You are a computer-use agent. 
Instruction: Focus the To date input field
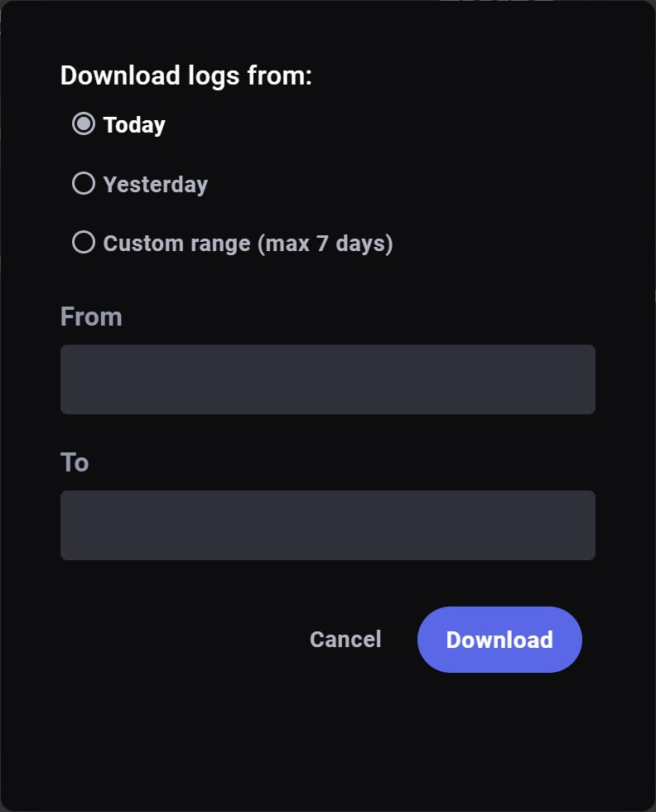pos(328,525)
